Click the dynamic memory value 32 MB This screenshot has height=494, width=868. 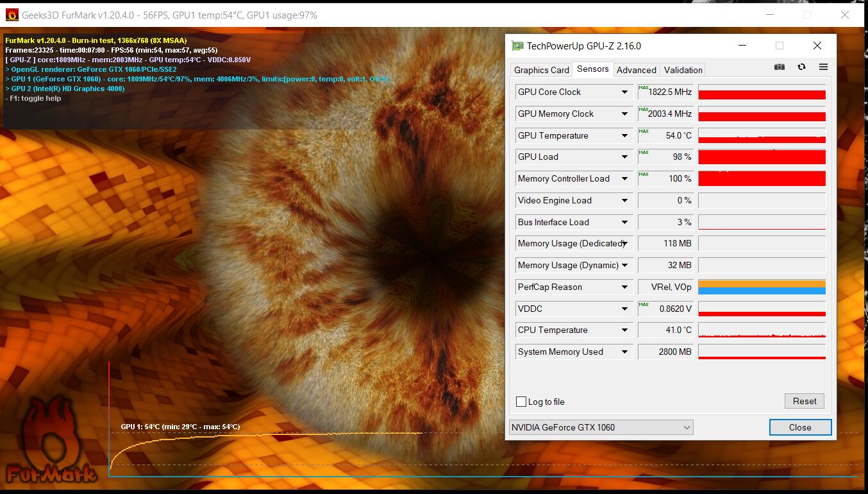tap(665, 265)
